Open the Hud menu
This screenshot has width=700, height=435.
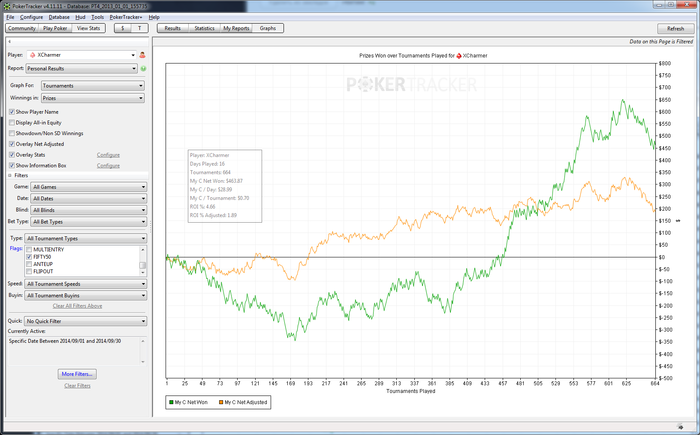(x=80, y=17)
